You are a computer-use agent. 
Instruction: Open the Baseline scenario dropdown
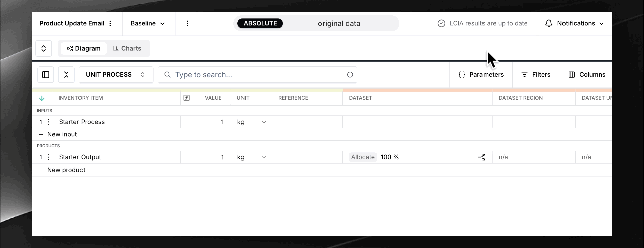click(147, 23)
